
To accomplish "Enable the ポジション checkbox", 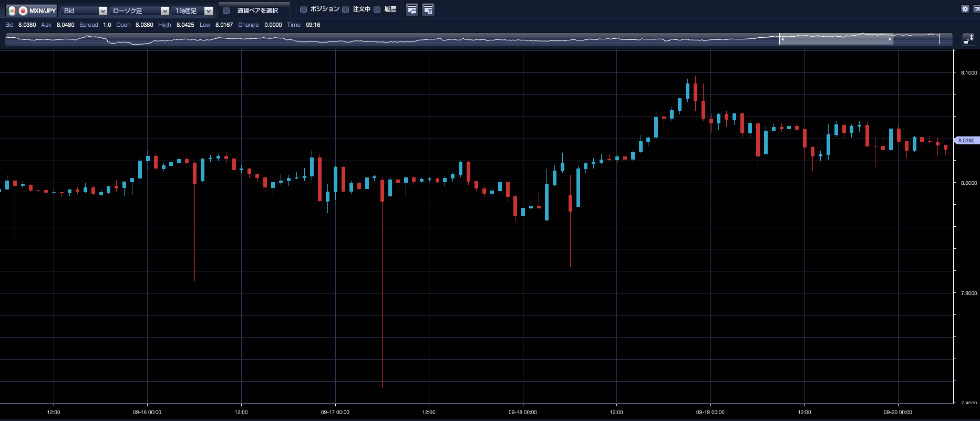I will [x=303, y=9].
